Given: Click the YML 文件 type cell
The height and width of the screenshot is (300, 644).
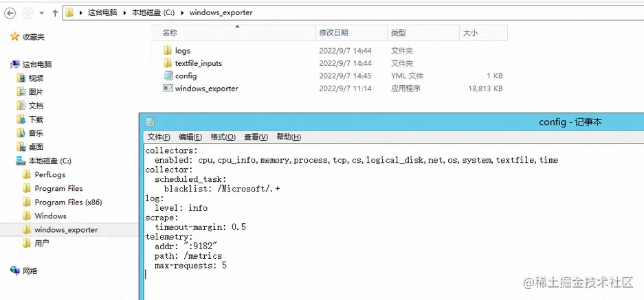Looking at the screenshot, I should pyautogui.click(x=407, y=76).
